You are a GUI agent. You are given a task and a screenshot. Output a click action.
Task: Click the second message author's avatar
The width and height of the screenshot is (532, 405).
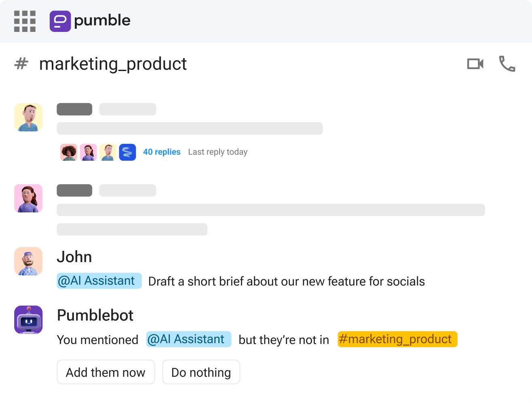[x=28, y=198]
